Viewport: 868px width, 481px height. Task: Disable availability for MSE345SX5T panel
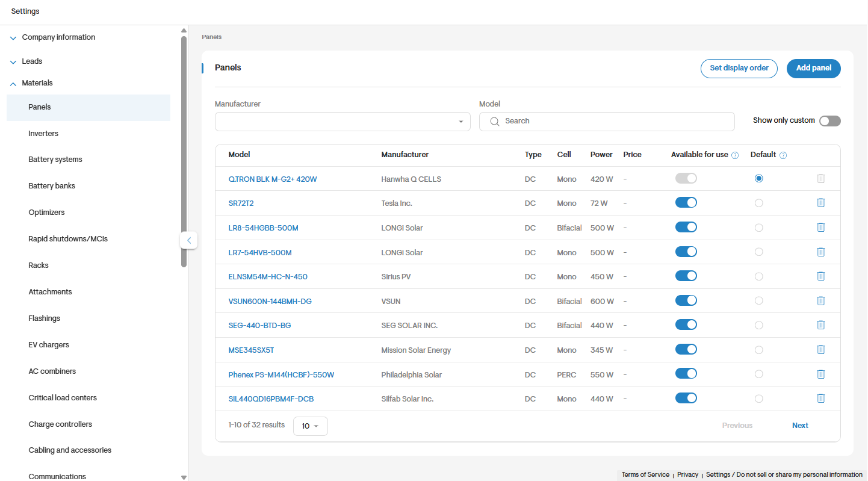686,349
